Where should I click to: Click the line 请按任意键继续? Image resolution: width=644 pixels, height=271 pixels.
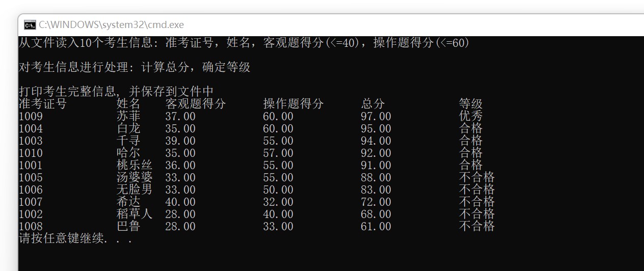(x=75, y=238)
